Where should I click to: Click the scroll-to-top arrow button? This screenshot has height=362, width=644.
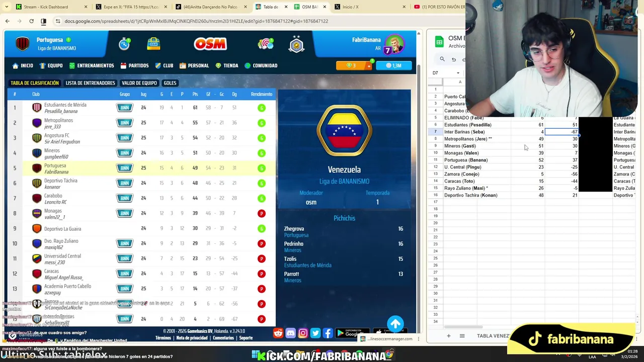click(395, 324)
